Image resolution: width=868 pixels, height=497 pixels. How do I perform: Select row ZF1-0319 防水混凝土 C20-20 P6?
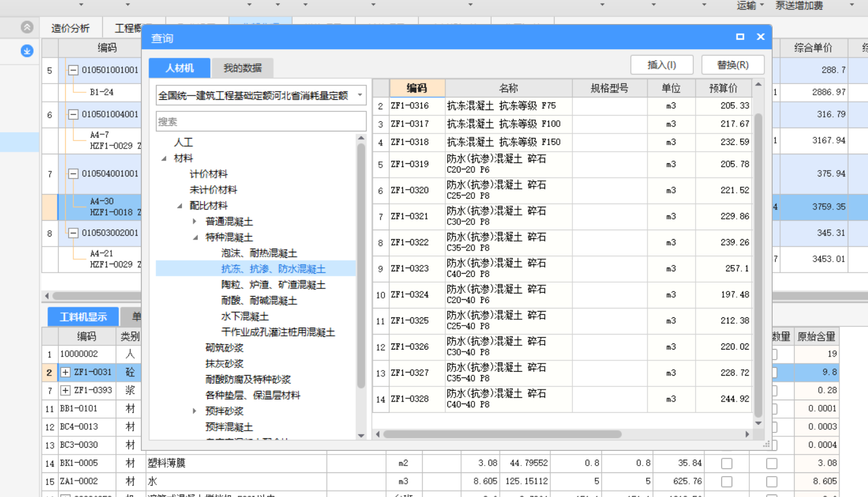click(562, 164)
